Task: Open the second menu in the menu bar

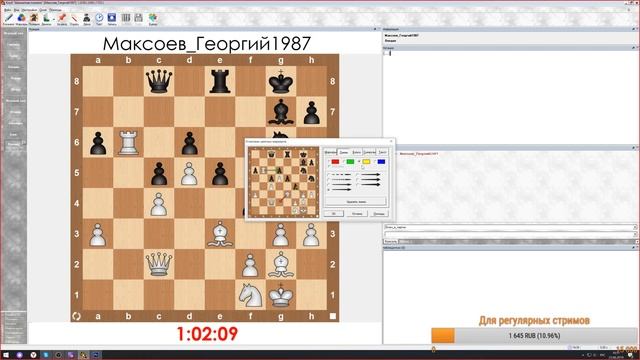Action: (x=17, y=10)
